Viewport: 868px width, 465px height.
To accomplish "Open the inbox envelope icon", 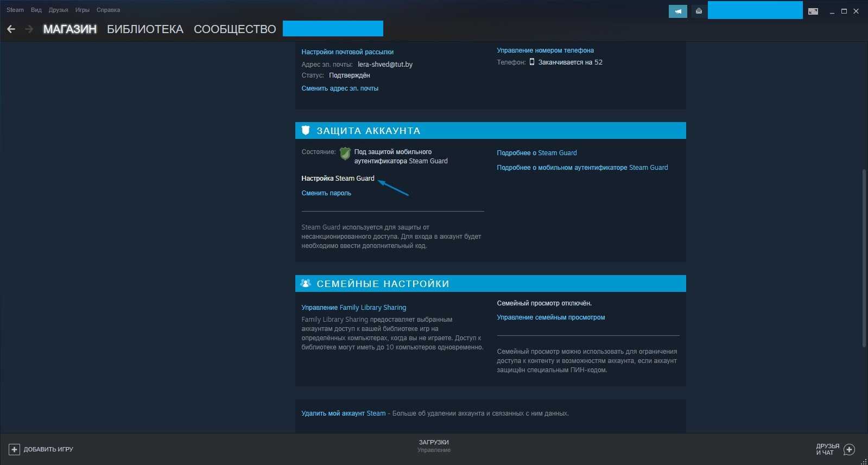I will 699,11.
